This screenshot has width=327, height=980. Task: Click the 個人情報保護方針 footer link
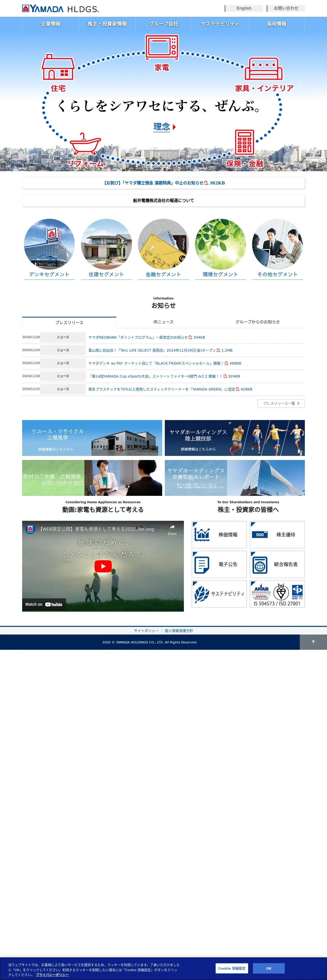[x=179, y=631]
